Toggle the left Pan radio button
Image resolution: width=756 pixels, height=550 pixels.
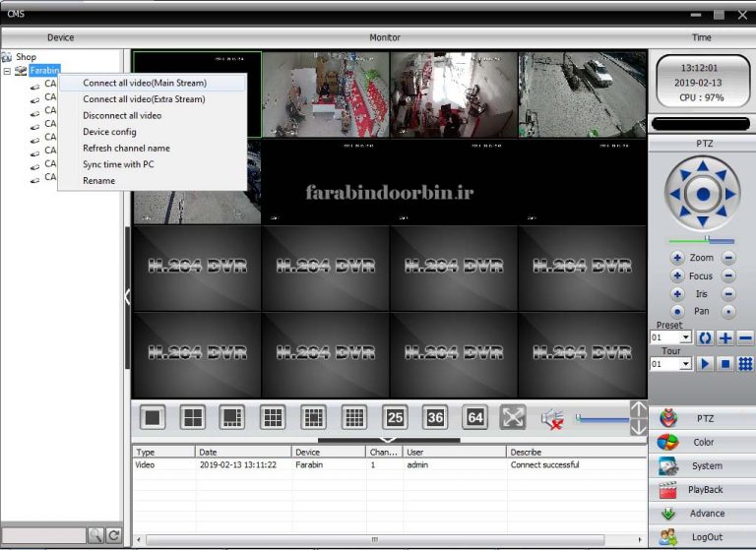pos(677,311)
